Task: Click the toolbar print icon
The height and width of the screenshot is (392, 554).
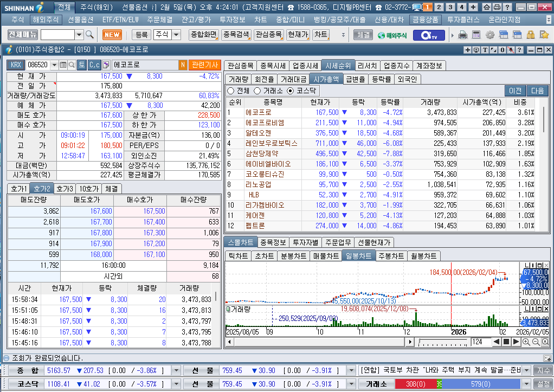Action: (463, 35)
